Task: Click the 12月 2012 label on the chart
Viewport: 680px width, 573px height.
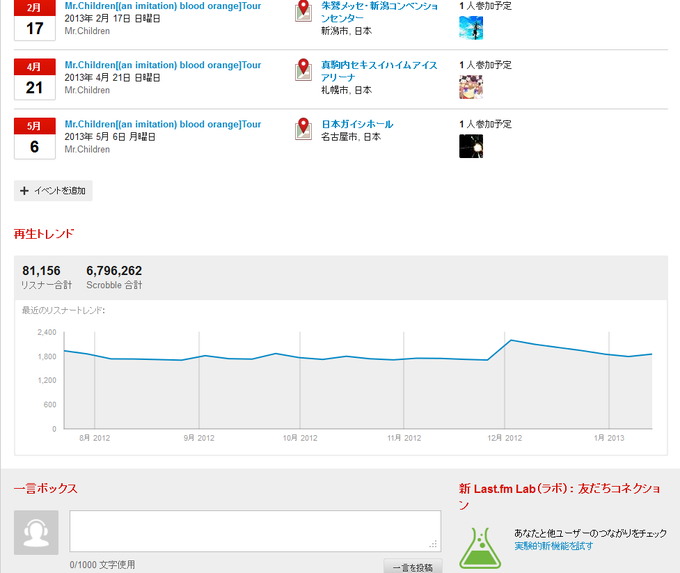Action: pos(505,438)
